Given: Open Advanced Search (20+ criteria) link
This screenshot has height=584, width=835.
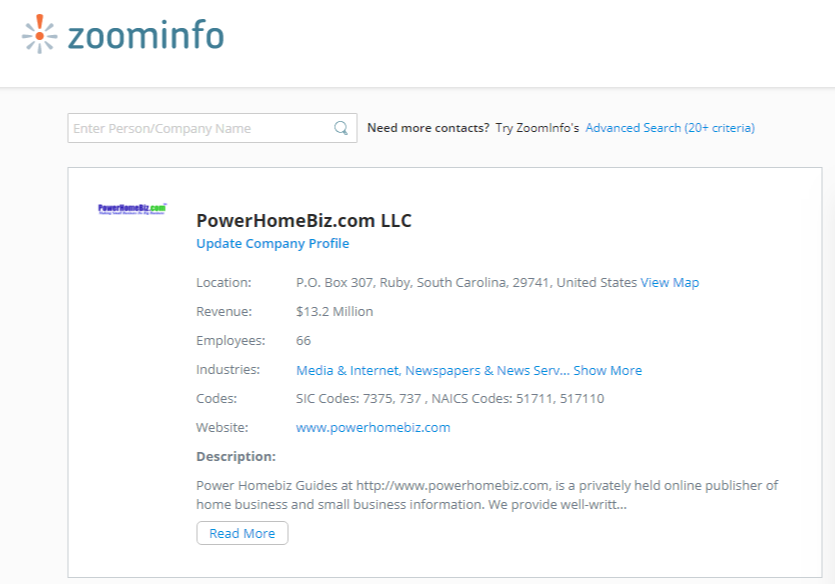Looking at the screenshot, I should [670, 128].
